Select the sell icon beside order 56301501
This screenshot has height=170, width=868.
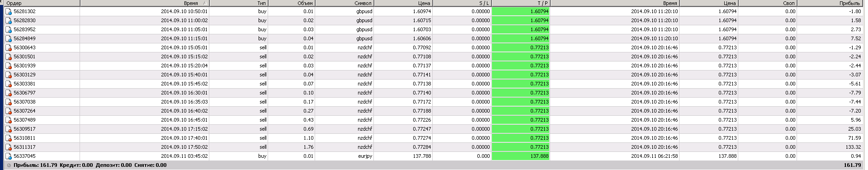(9, 57)
